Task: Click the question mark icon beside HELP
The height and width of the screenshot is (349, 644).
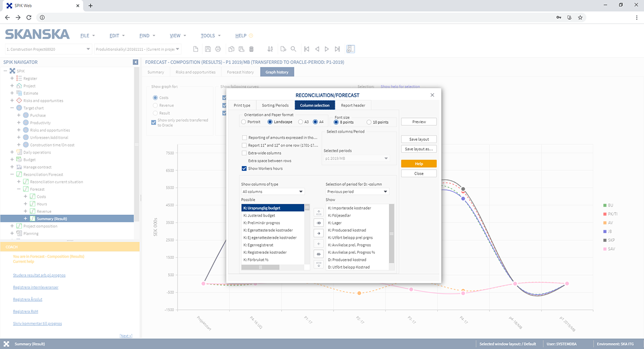Action: pyautogui.click(x=251, y=36)
